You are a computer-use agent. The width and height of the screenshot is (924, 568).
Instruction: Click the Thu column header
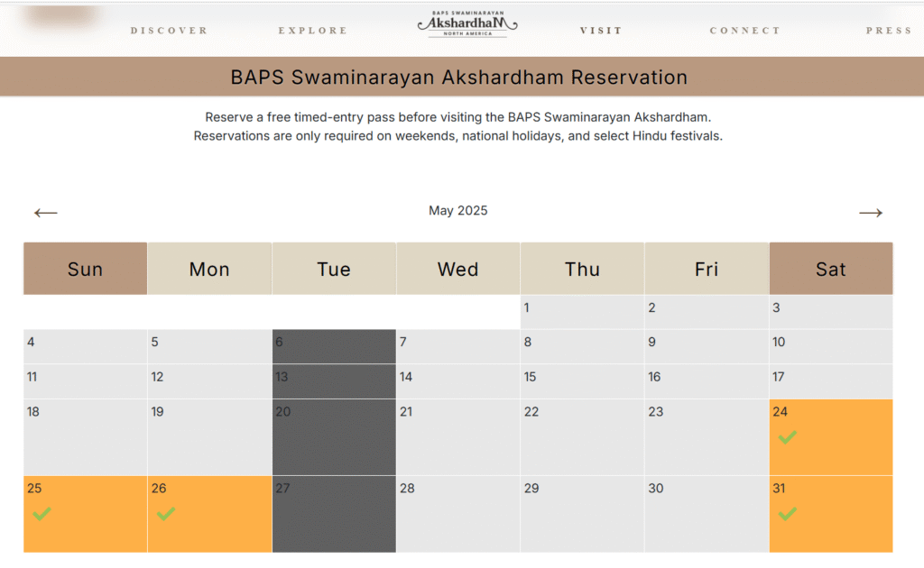pos(583,269)
